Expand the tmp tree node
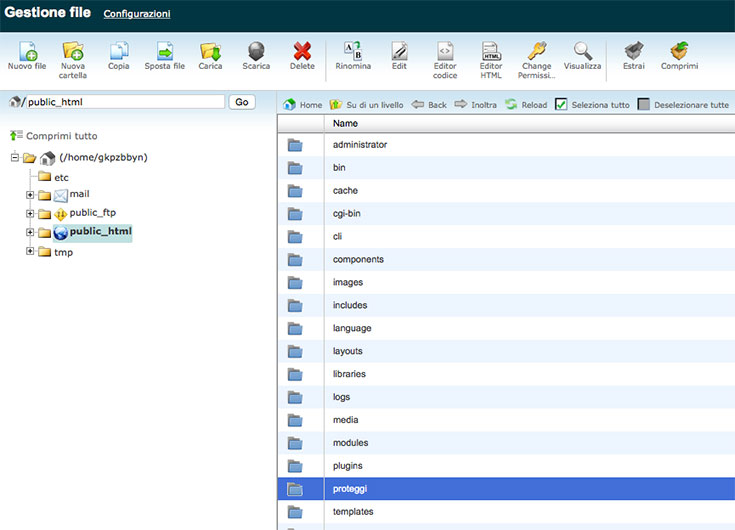 pos(30,251)
